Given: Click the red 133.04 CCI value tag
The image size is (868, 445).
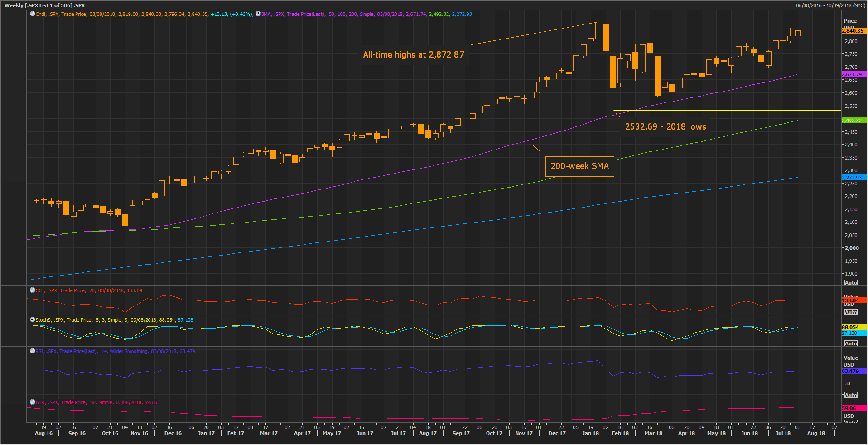Looking at the screenshot, I should (854, 300).
